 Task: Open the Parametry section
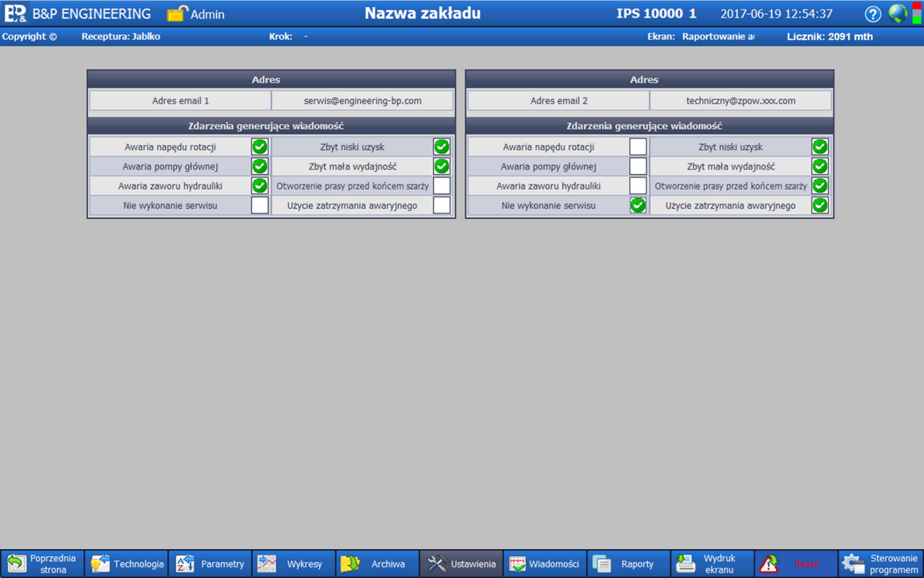point(210,564)
